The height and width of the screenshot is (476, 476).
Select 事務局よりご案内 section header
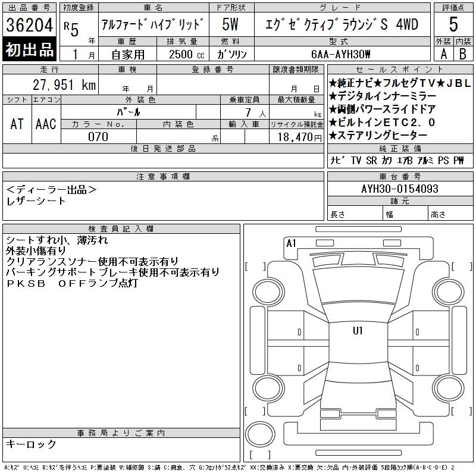(121, 433)
